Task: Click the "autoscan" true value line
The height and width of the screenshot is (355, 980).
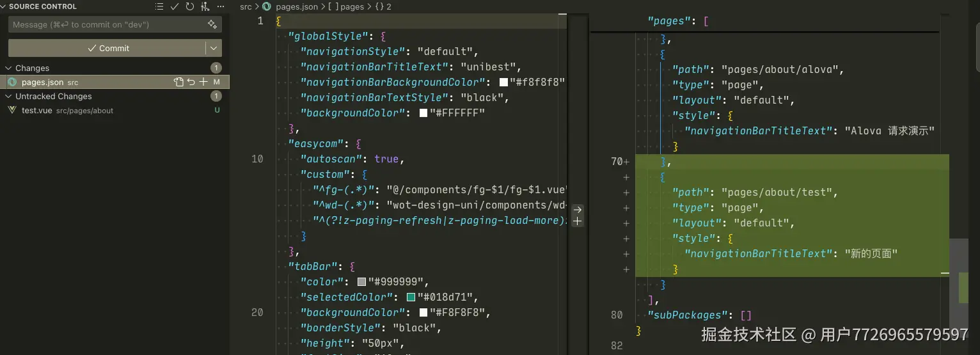Action: (x=352, y=159)
